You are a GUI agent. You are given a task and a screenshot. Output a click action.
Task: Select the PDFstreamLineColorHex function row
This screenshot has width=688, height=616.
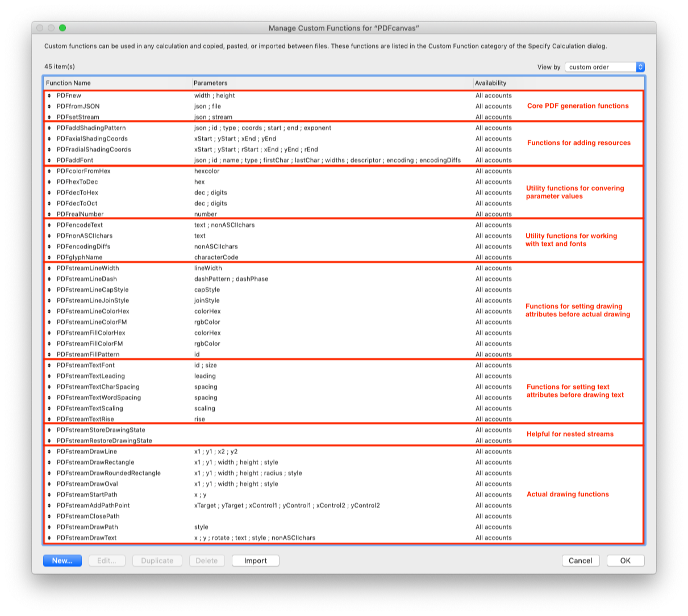click(x=344, y=311)
